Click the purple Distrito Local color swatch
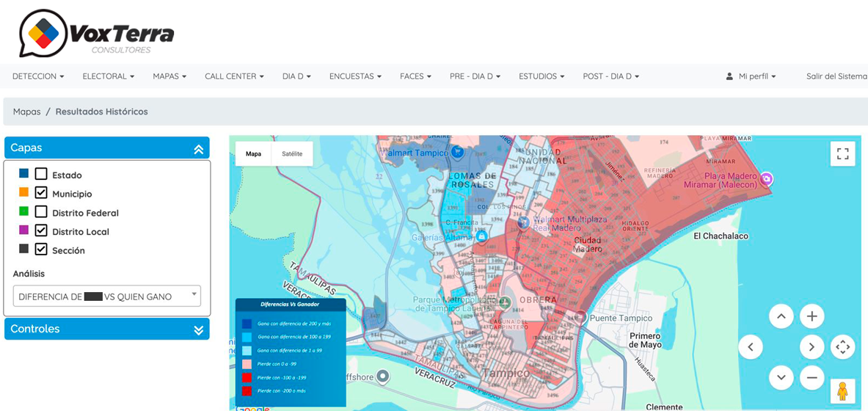 point(24,230)
